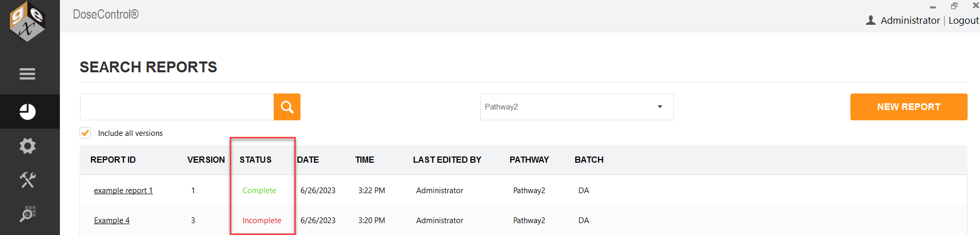Click the Logout link
Viewport: 980px width, 235px height.
coord(963,20)
